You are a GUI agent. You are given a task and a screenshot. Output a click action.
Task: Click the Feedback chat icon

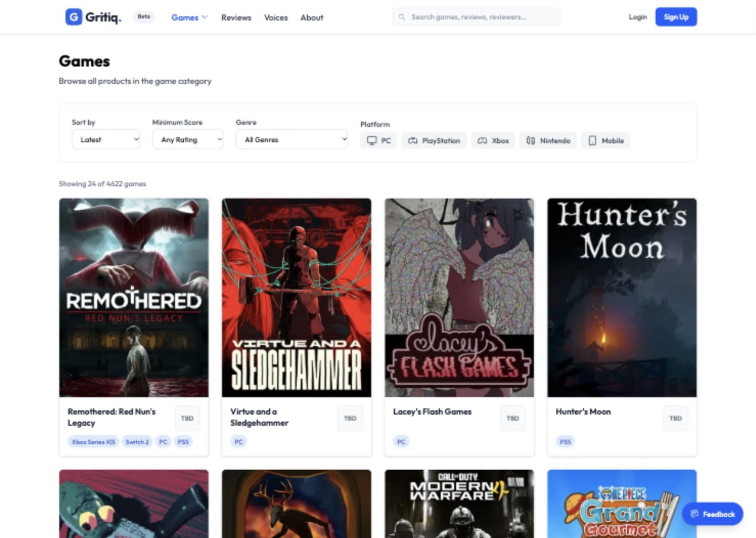695,514
